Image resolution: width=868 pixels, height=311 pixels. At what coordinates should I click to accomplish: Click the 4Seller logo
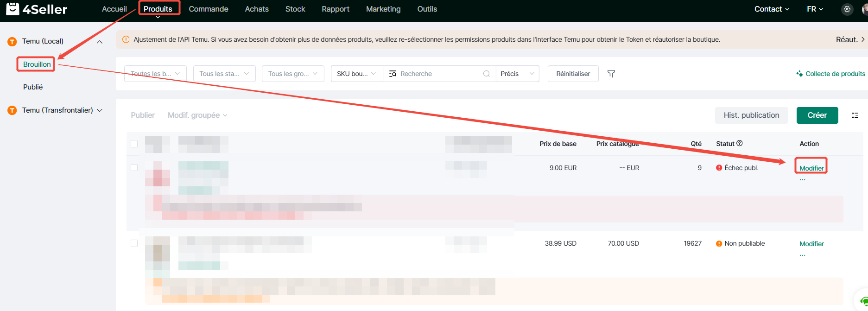[x=37, y=9]
